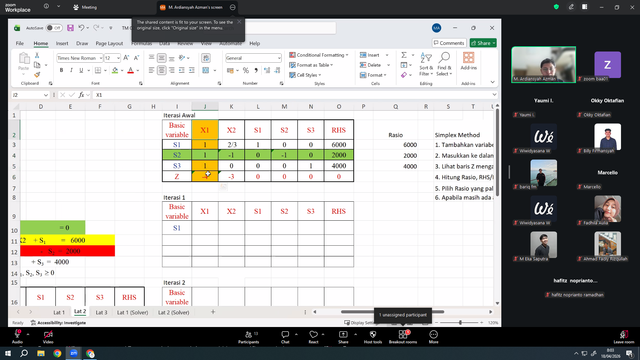The image size is (640, 360).
Task: Open Zoom Host tools
Action: [x=373, y=337]
